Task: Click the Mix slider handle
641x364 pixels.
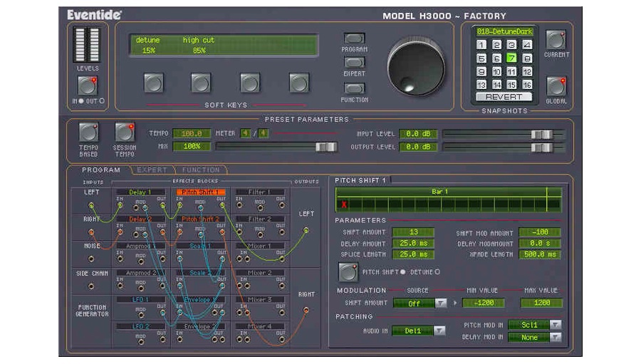Action: [x=326, y=147]
